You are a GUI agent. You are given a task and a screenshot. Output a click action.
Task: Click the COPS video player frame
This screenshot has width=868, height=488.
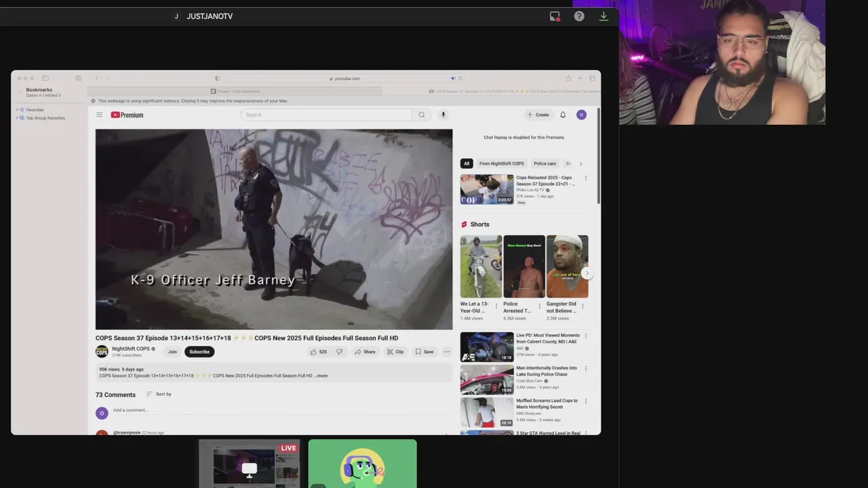pos(274,229)
